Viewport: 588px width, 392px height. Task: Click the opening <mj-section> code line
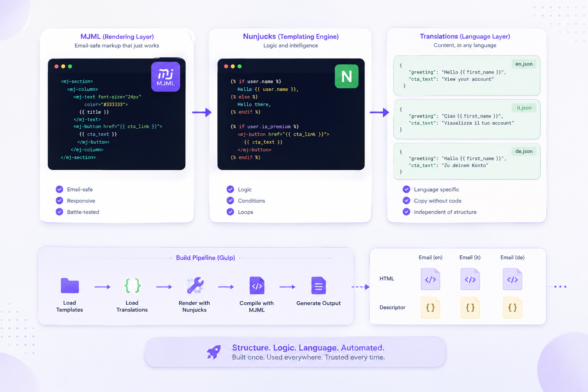(x=77, y=82)
